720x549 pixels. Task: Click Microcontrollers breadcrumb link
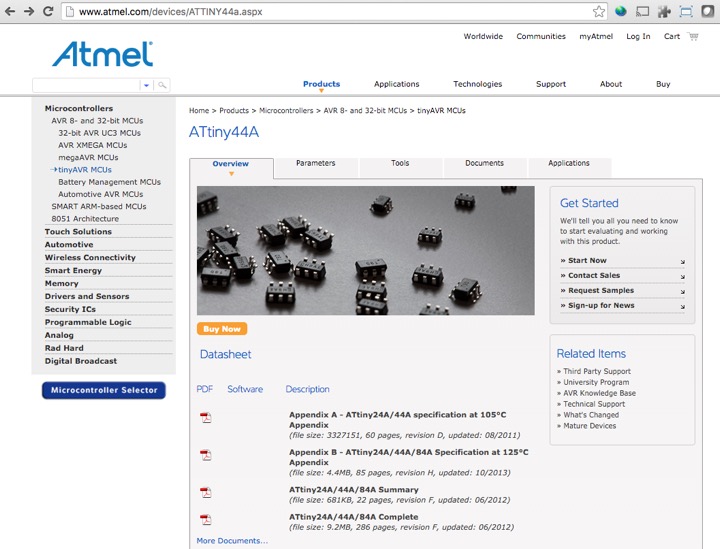pyautogui.click(x=286, y=111)
